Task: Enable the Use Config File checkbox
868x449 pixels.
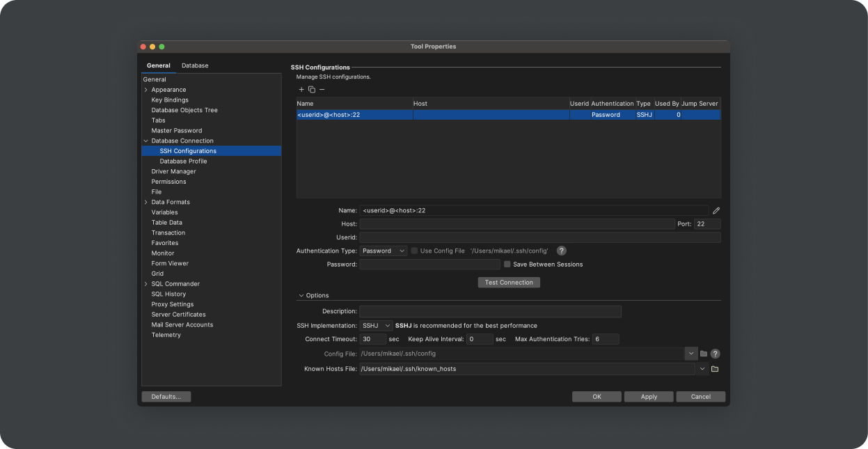Action: tap(414, 251)
